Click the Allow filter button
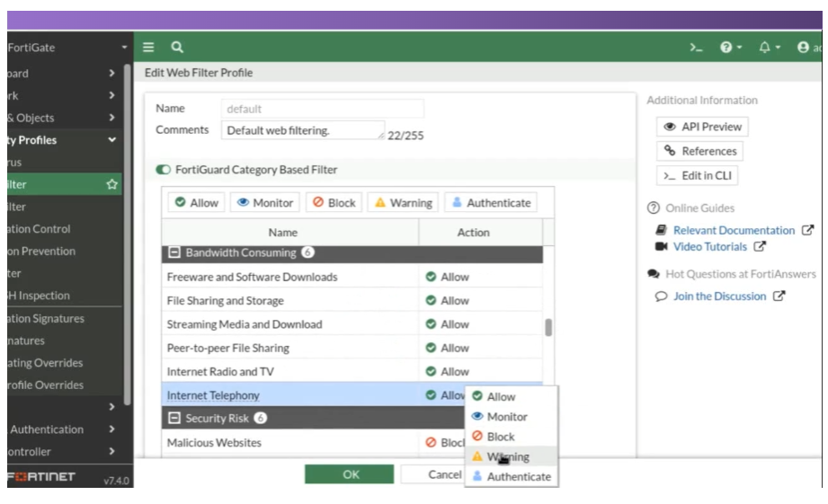 [x=197, y=203]
